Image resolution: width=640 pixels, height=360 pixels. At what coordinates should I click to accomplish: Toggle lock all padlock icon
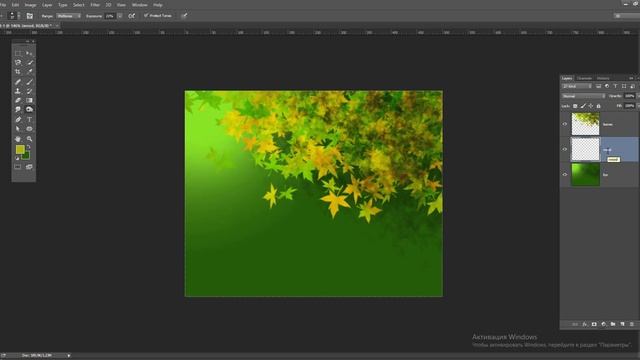[598, 106]
